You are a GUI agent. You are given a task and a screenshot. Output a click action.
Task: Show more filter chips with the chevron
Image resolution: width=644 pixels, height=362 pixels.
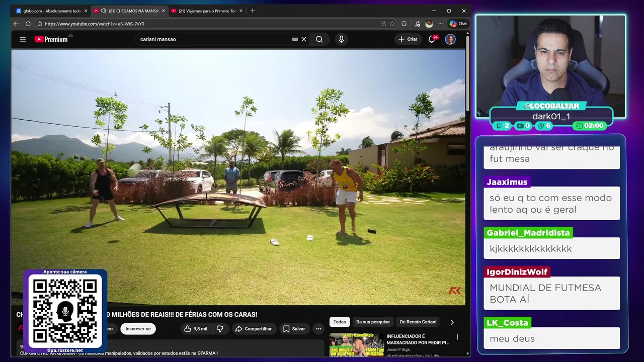pyautogui.click(x=452, y=322)
